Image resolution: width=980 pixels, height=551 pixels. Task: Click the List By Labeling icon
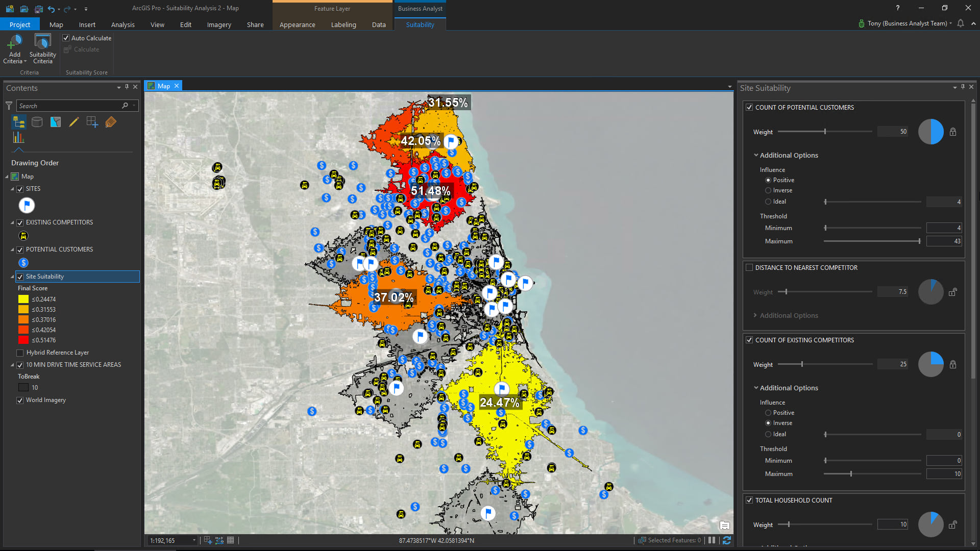click(111, 122)
